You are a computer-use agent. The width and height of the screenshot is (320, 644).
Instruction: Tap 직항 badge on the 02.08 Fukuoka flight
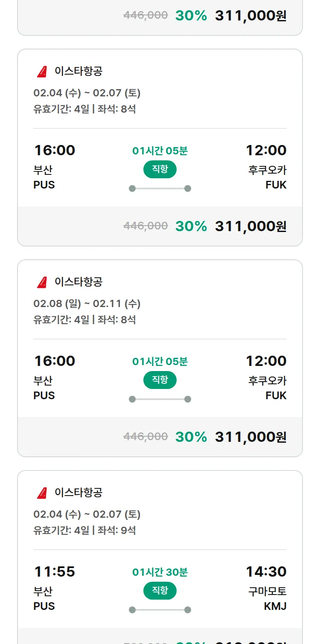160,380
